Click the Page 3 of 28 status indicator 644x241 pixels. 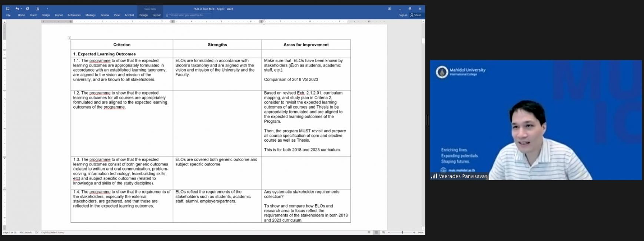(10, 232)
